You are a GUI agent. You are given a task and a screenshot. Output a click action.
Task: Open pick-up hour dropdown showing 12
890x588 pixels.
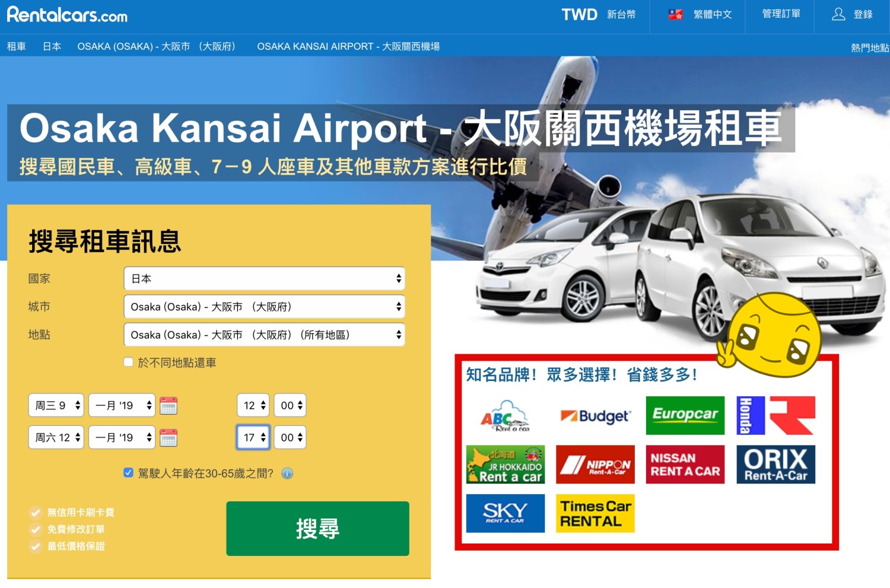(253, 405)
